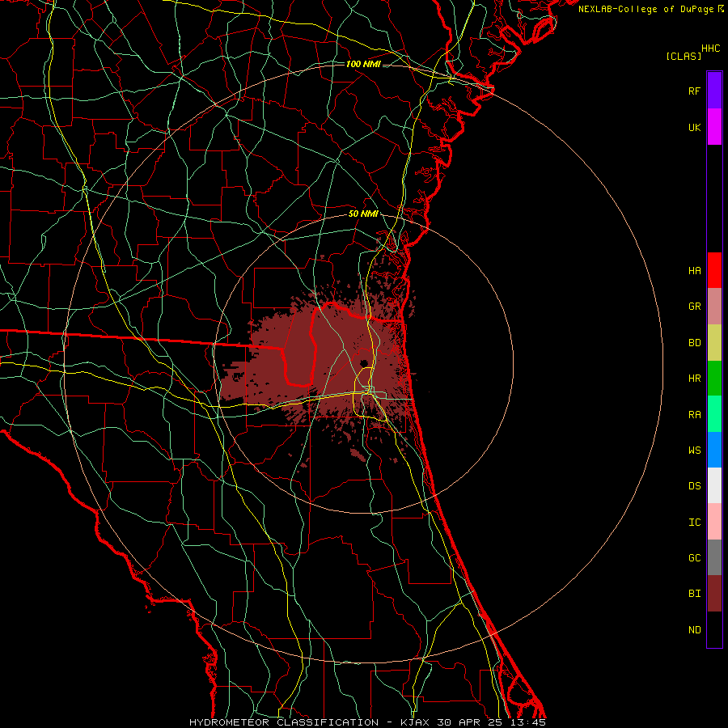Image resolution: width=728 pixels, height=728 pixels.
Task: Click the 'NEXLAB-College of DuPage' credit text
Action: point(645,9)
